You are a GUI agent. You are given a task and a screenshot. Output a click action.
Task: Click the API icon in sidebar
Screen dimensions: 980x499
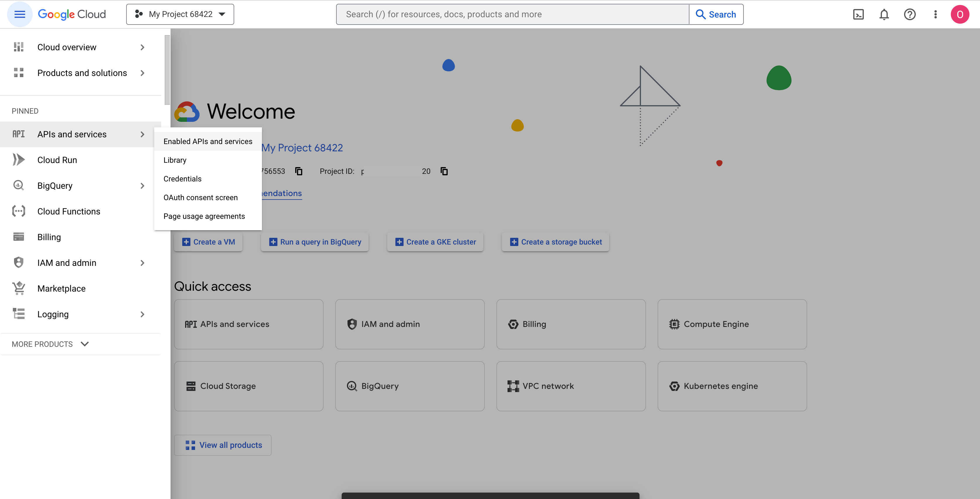[19, 134]
